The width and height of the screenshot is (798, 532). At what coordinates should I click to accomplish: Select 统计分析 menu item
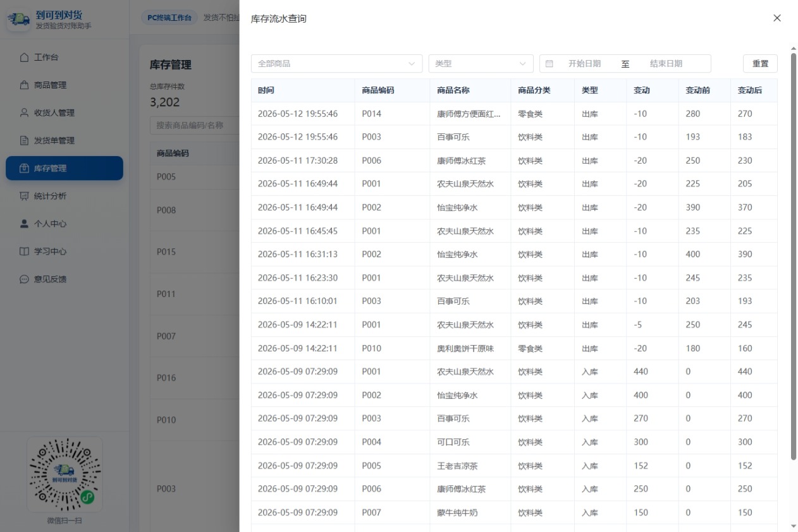[x=64, y=196]
